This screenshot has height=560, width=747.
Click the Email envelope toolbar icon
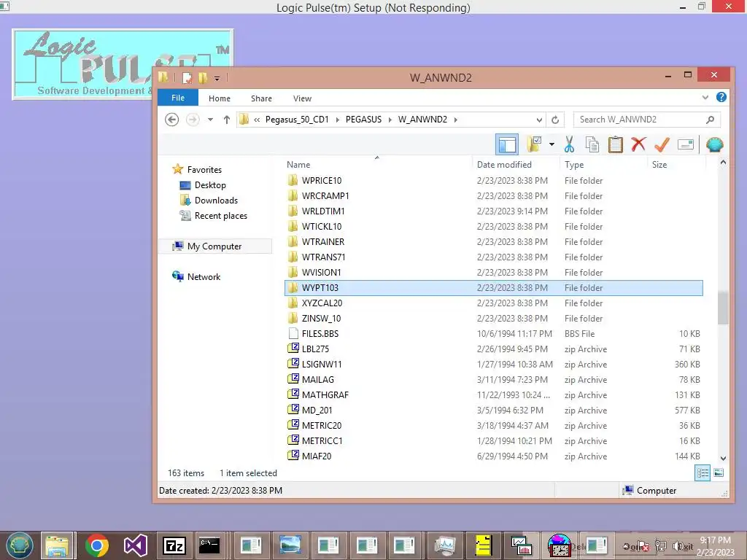tap(685, 144)
